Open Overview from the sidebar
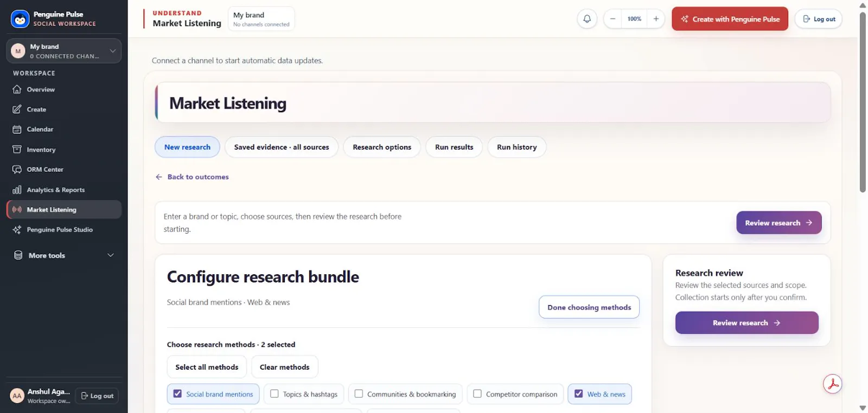 point(64,89)
